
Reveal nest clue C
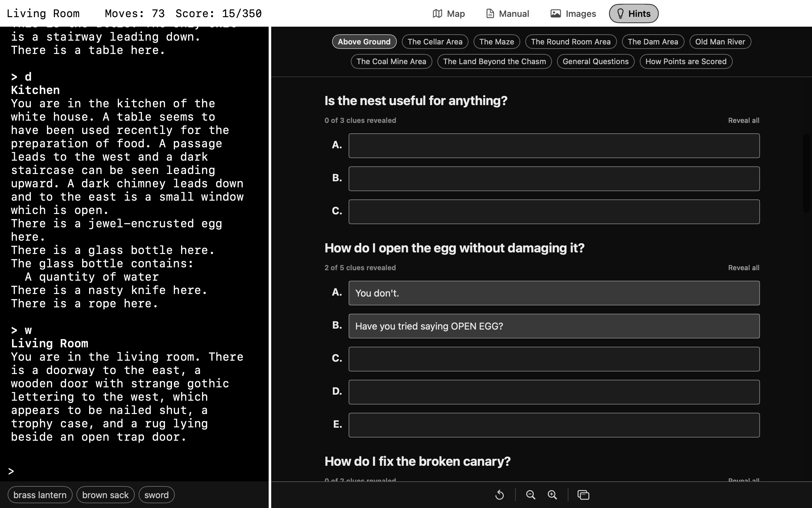coord(554,212)
